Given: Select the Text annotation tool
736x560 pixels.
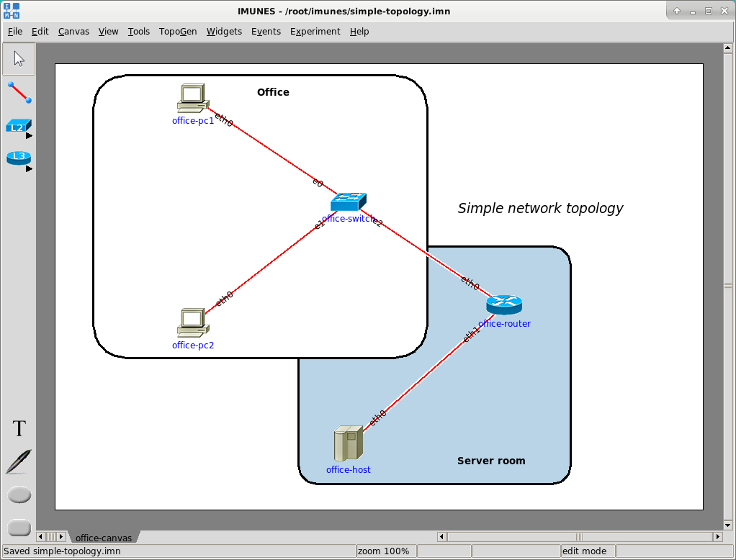Looking at the screenshot, I should coord(19,428).
